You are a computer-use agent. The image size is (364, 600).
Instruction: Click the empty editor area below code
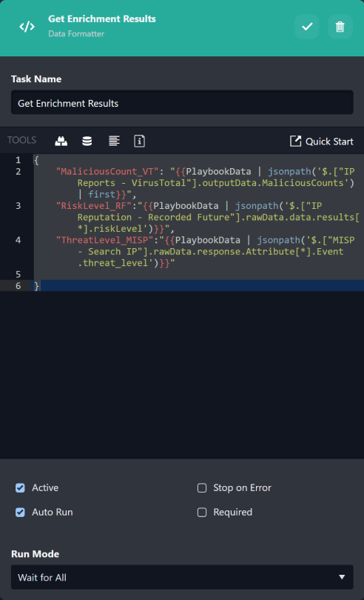pos(182,375)
